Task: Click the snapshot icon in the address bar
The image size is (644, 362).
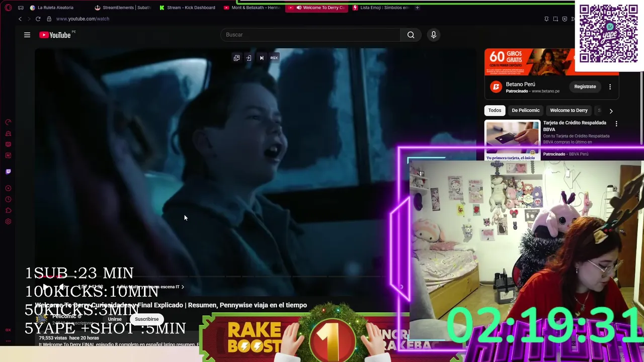Action: click(555, 19)
